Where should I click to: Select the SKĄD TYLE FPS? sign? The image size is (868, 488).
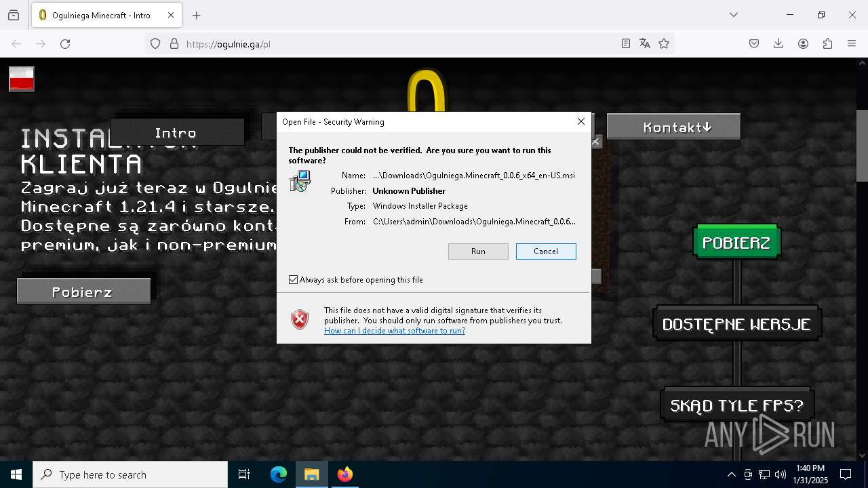point(737,405)
